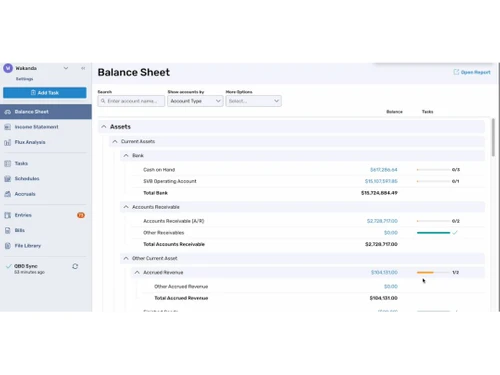Collapse the Bank group

point(126,156)
